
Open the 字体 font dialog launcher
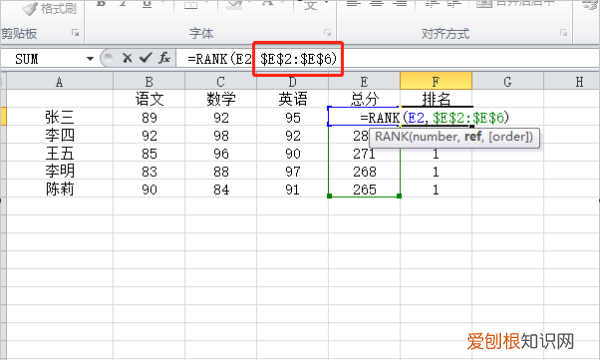[328, 33]
